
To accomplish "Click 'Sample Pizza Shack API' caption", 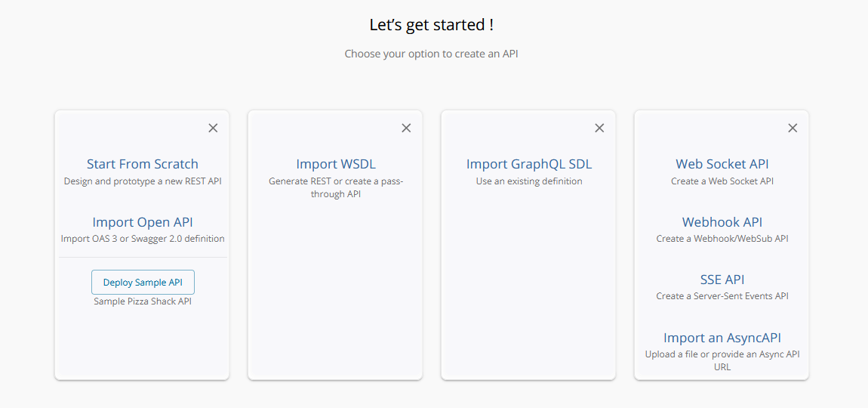I will 143,301.
